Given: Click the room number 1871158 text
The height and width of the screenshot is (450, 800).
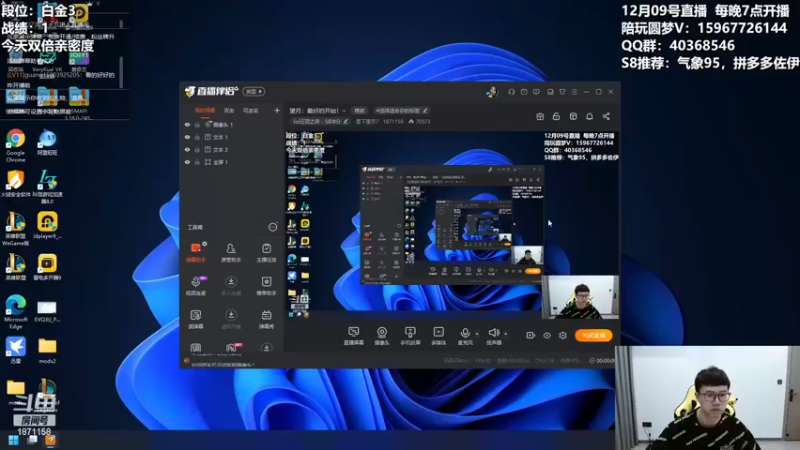Looking at the screenshot, I should coord(393,122).
